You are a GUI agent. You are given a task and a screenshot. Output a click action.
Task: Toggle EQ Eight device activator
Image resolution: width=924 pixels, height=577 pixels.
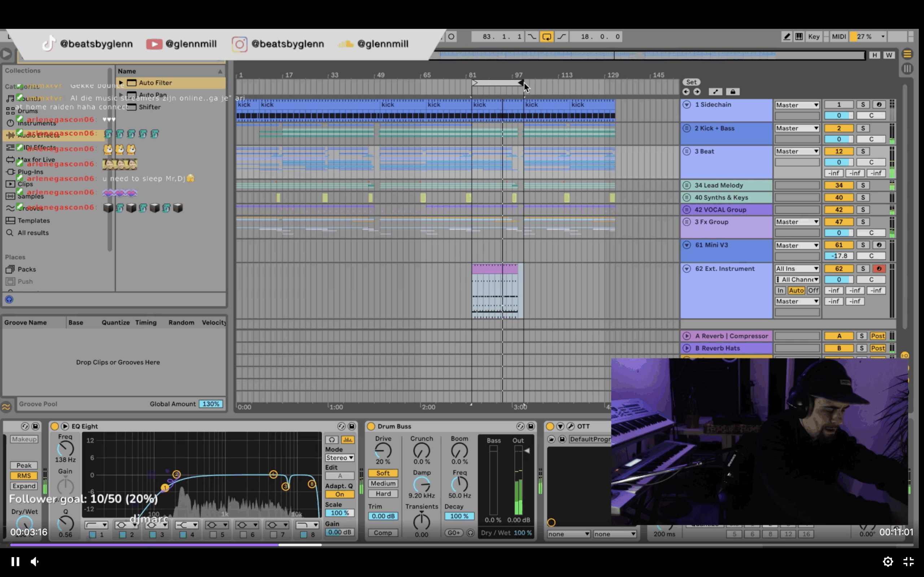tap(55, 426)
